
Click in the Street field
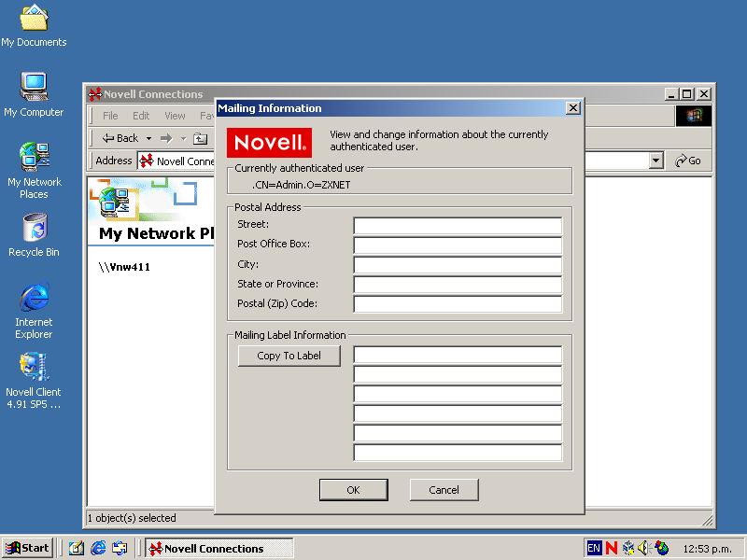point(458,226)
